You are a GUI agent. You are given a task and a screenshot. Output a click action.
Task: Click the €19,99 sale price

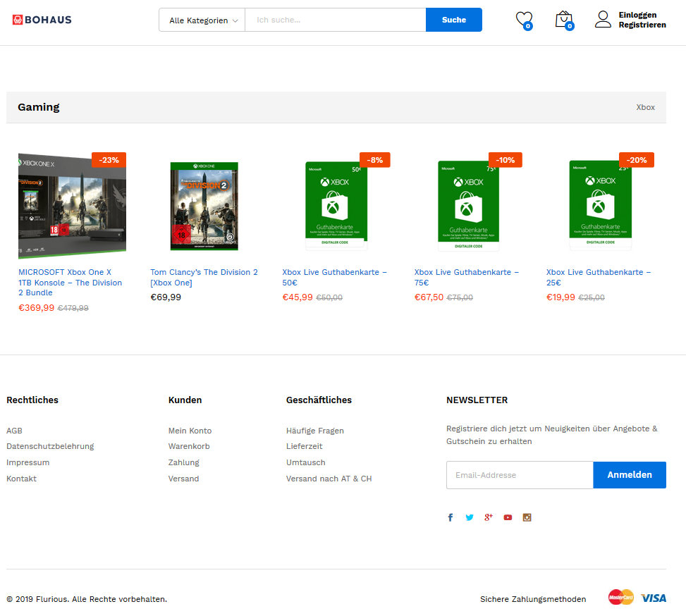pos(561,297)
